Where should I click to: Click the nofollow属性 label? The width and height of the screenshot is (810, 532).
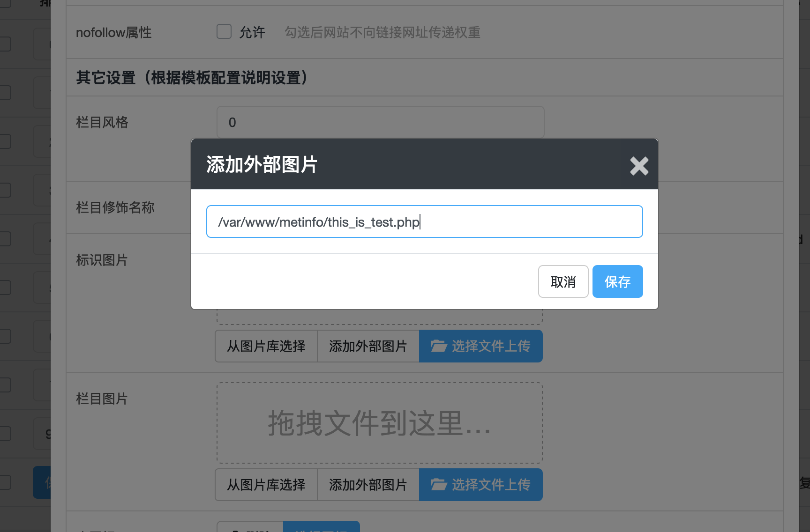(114, 32)
